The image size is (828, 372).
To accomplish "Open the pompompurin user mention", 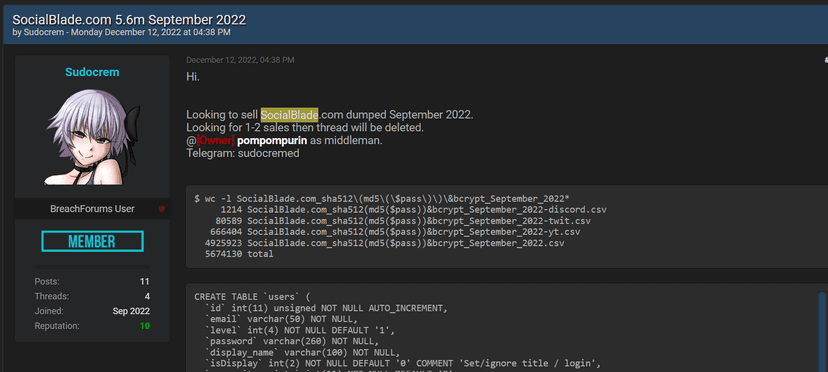I will (x=272, y=141).
